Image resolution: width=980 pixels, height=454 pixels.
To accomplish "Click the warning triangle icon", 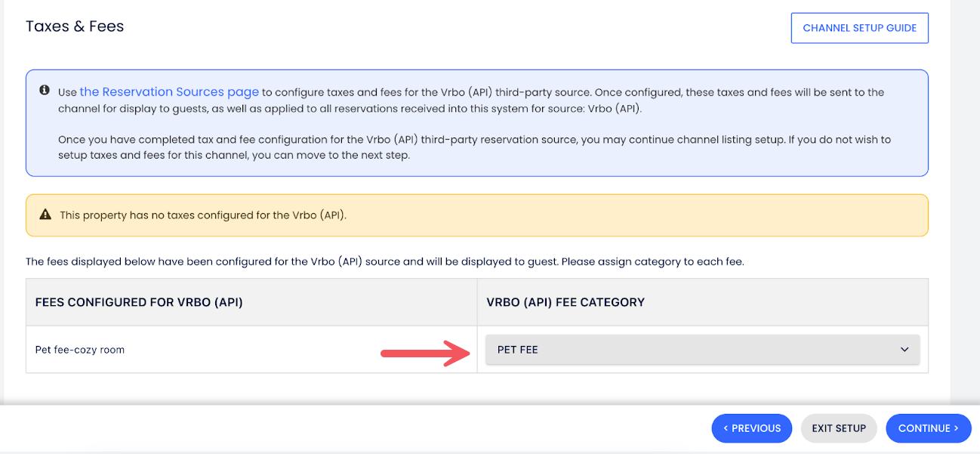I will tap(45, 215).
